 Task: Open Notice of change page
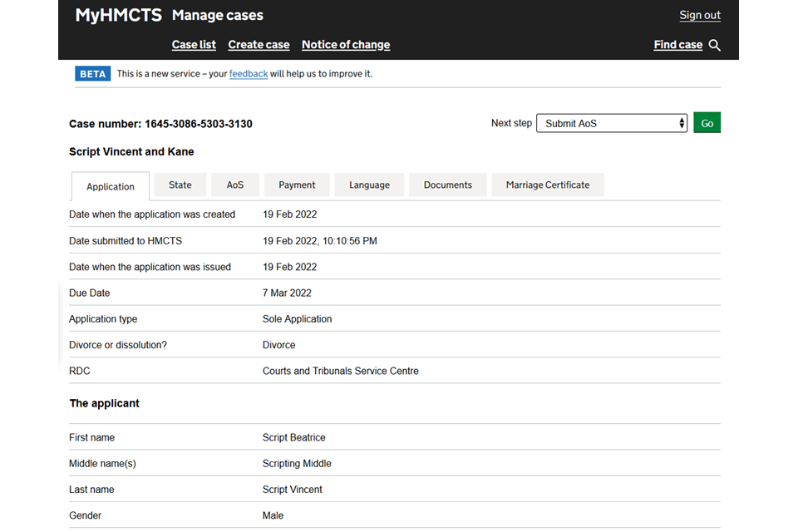coord(346,45)
